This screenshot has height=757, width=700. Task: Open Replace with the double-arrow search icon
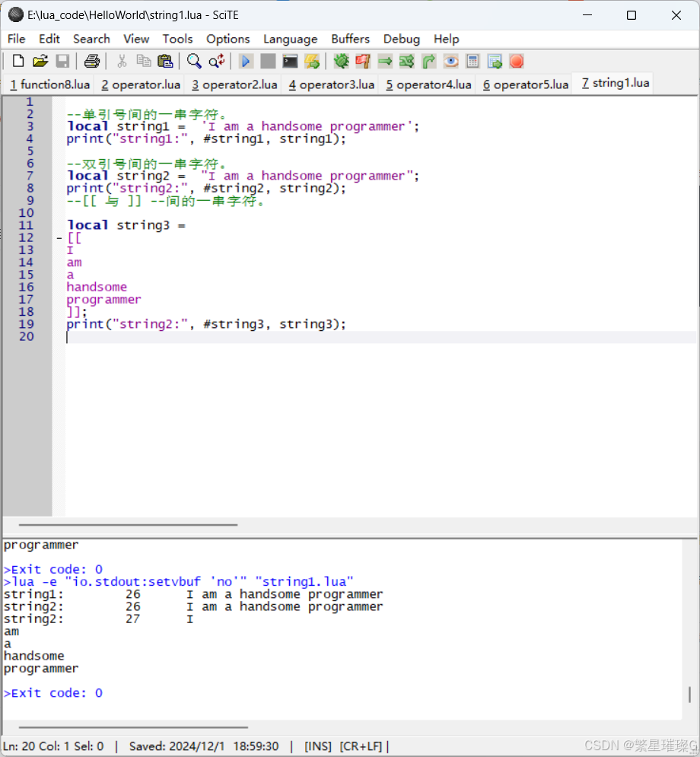(x=216, y=61)
